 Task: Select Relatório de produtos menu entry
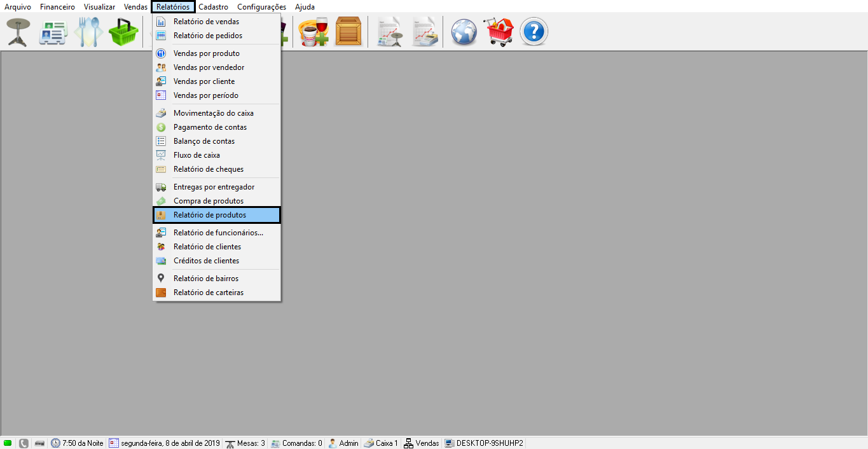coord(210,215)
